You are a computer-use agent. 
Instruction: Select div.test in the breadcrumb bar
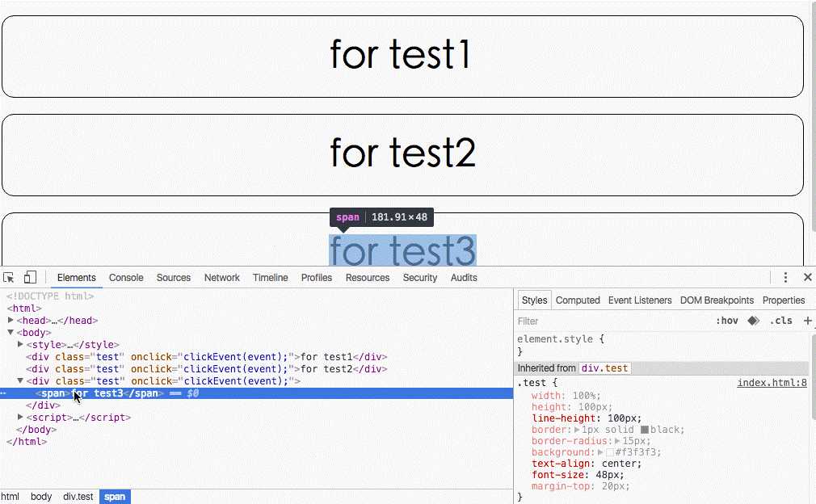pos(78,497)
